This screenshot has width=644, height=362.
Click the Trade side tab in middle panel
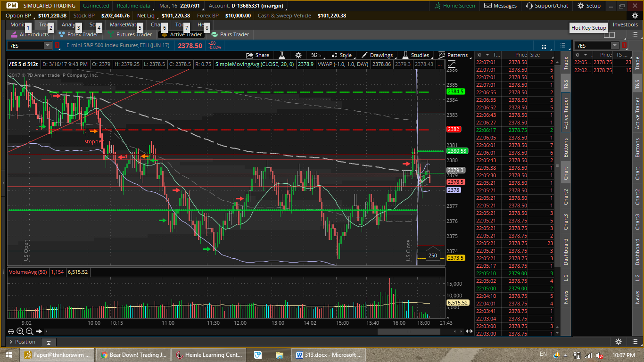click(x=566, y=63)
